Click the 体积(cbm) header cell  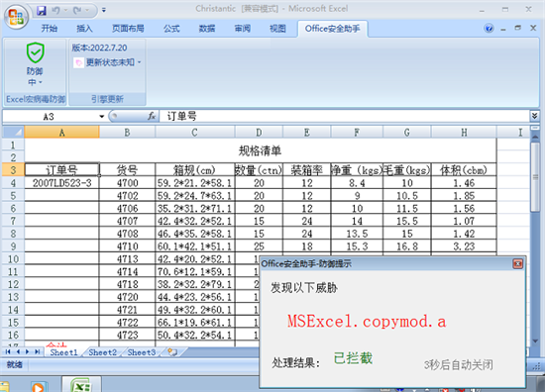(464, 170)
